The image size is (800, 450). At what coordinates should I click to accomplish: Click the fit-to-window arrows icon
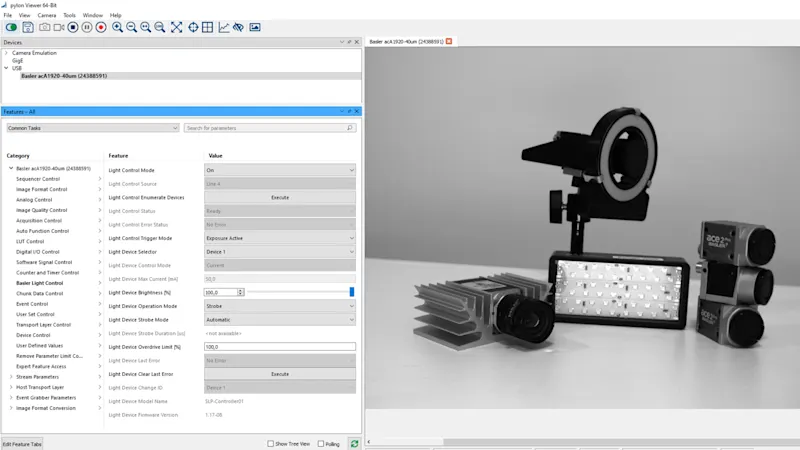click(x=177, y=27)
